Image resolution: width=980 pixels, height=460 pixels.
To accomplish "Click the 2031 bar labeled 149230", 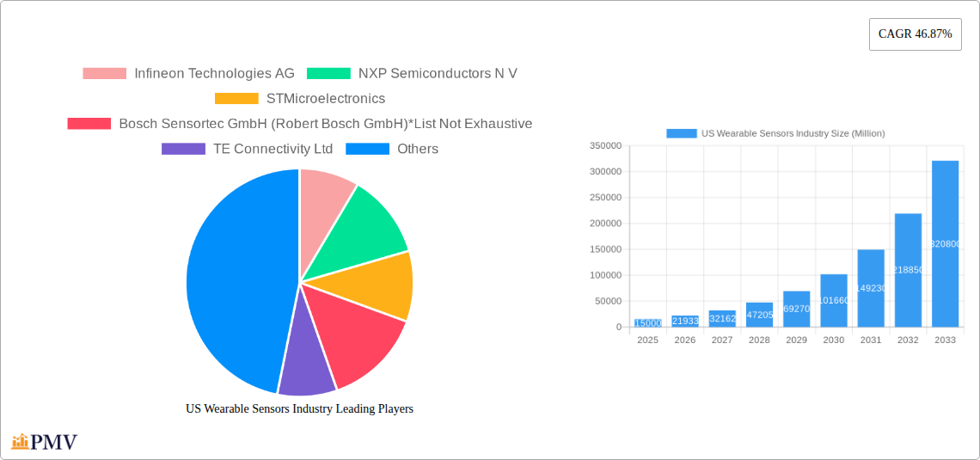I will click(x=871, y=288).
